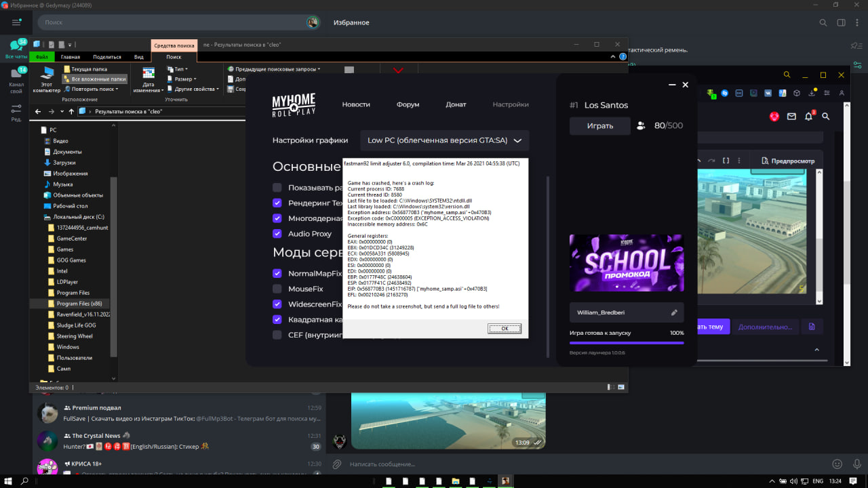The image size is (868, 488).
Task: Open the Windows Start menu
Action: 7,481
